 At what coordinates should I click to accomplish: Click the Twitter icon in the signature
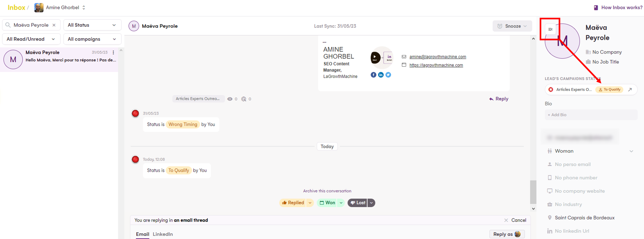[x=388, y=75]
